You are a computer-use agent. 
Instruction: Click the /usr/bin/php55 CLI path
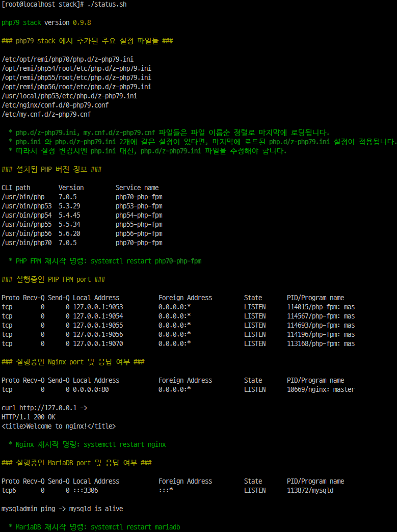point(27,224)
